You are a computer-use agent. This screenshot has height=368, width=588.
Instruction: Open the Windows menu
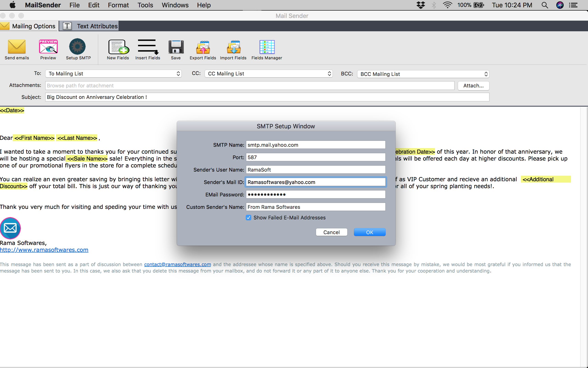click(x=175, y=5)
